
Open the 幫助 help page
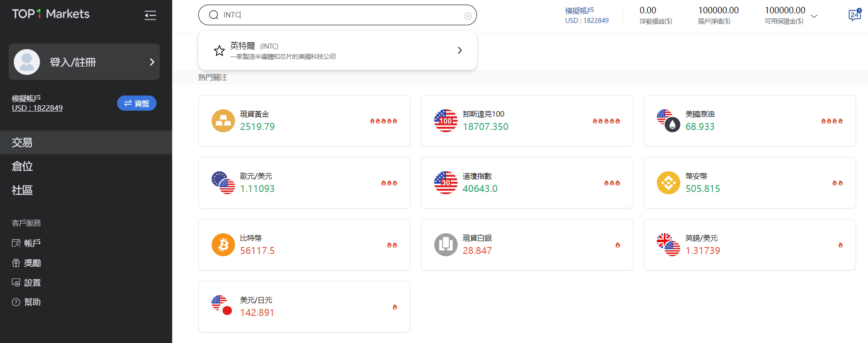tap(32, 302)
